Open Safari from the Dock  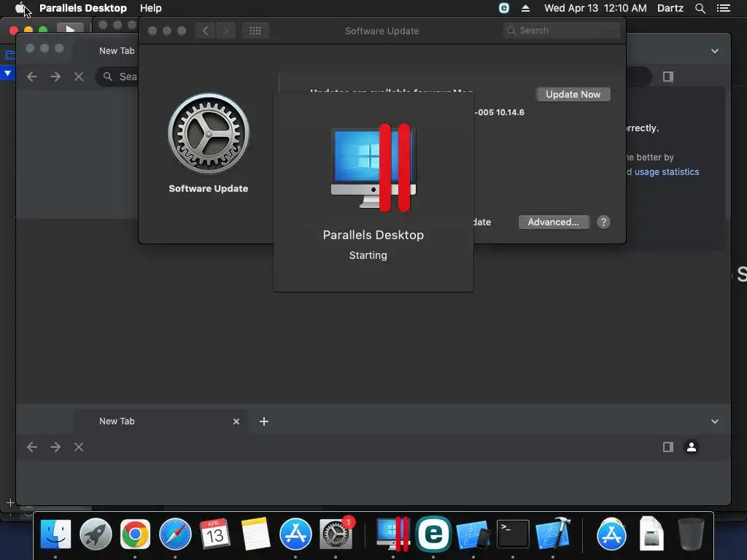[175, 534]
